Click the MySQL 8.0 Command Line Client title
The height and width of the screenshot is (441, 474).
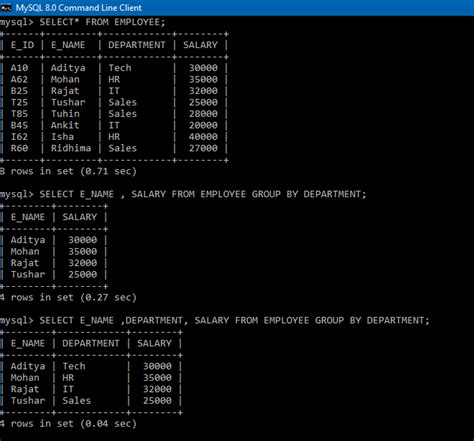(x=79, y=8)
